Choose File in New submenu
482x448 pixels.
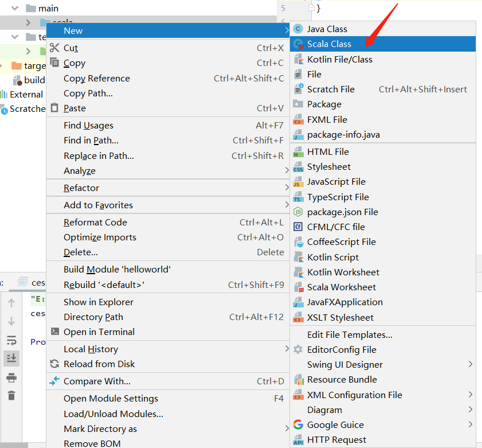click(x=383, y=74)
